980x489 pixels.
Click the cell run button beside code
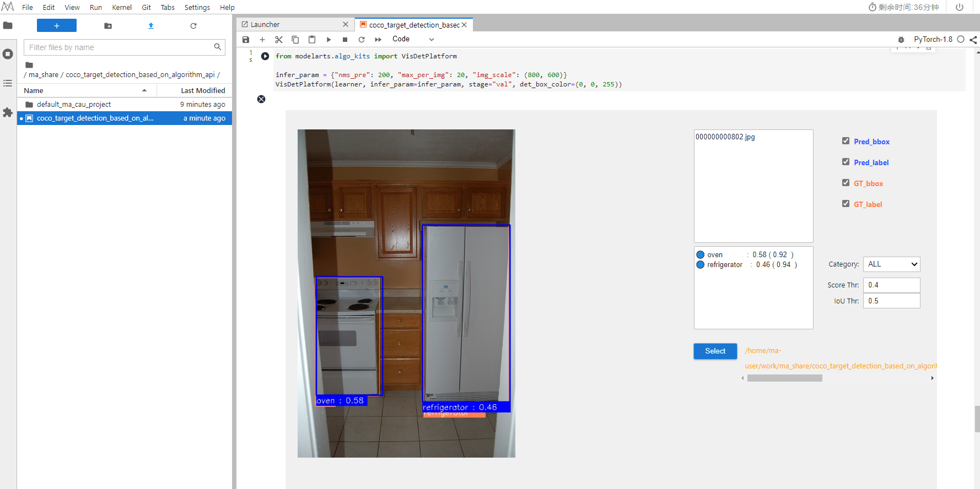[265, 56]
